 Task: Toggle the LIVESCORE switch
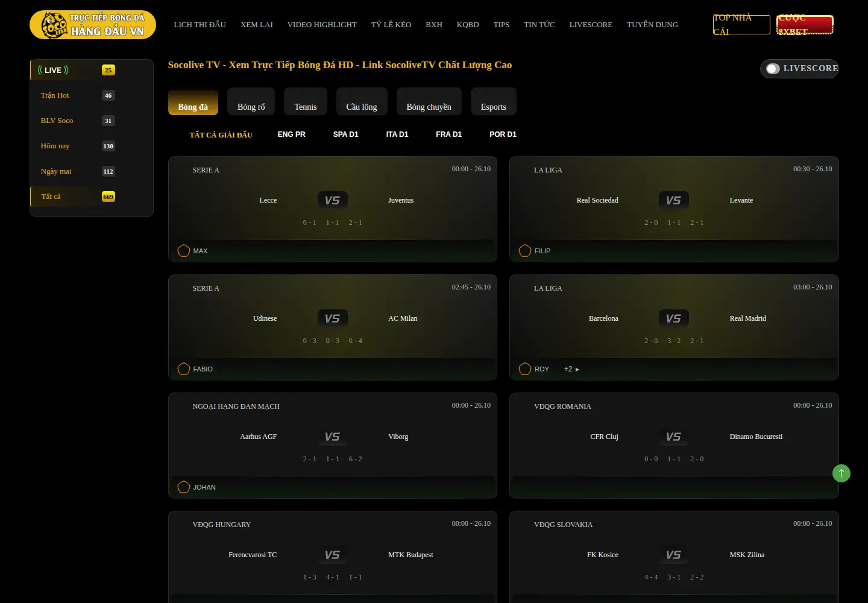click(773, 69)
